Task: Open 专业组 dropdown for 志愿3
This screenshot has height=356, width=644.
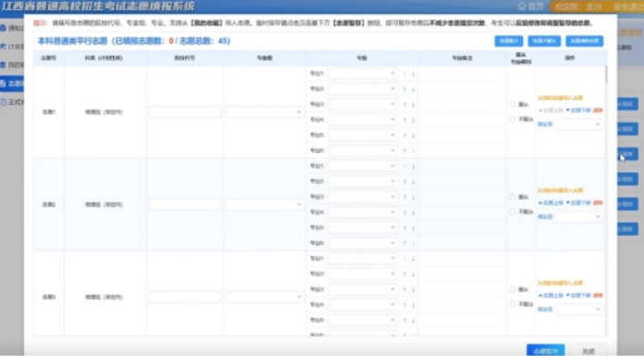Action: point(264,297)
